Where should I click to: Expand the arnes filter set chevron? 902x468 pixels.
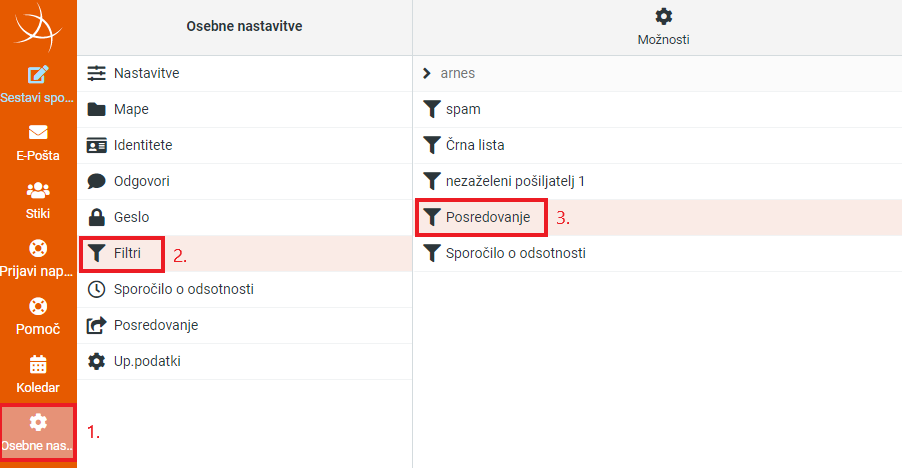[x=426, y=74]
